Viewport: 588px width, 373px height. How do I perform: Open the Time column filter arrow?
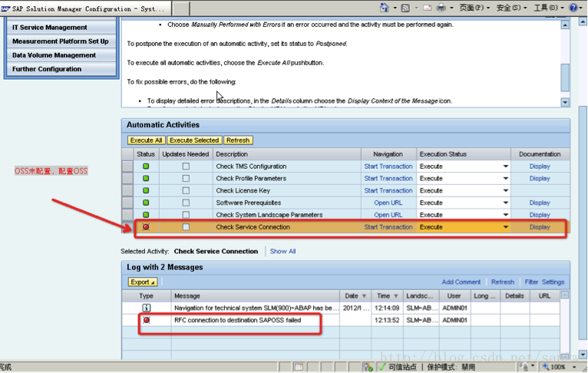pyautogui.click(x=396, y=296)
